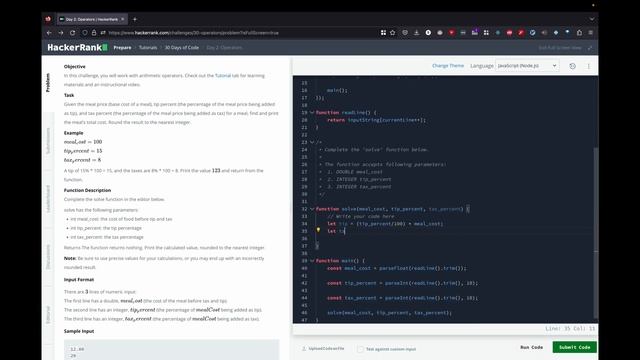The image size is (640, 360).
Task: Collapse the readLine function fold arrow
Action: click(312, 112)
